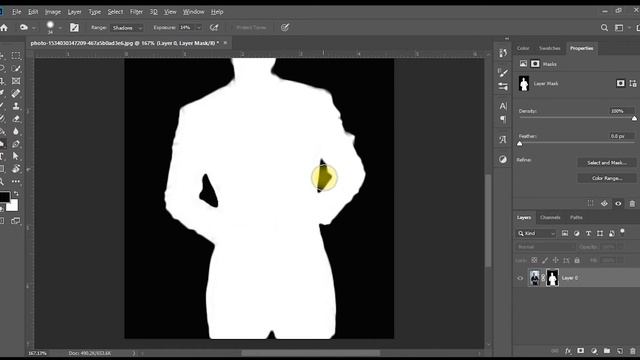Viewport: 640px width, 360px height.
Task: Toggle Layer 0 visibility eye
Action: coord(520,278)
